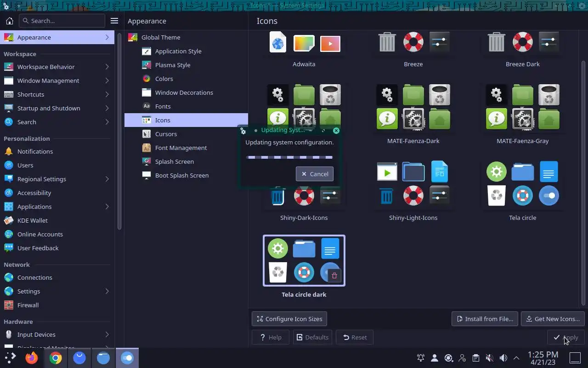Open the clipboard tray icon

pos(476,357)
